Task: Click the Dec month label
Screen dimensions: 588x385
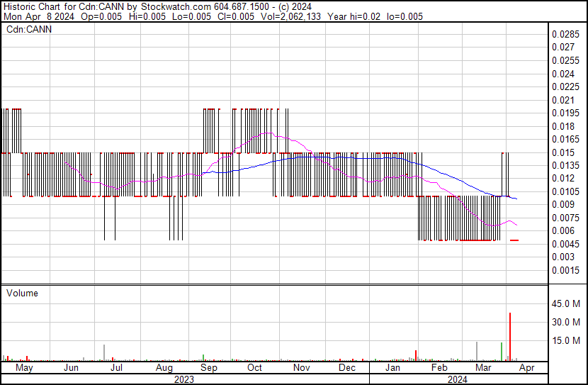Action: tap(347, 368)
